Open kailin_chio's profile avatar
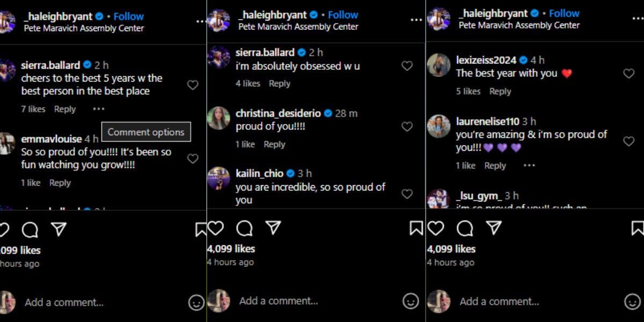Screen dimensions: 644x322 pyautogui.click(x=218, y=179)
